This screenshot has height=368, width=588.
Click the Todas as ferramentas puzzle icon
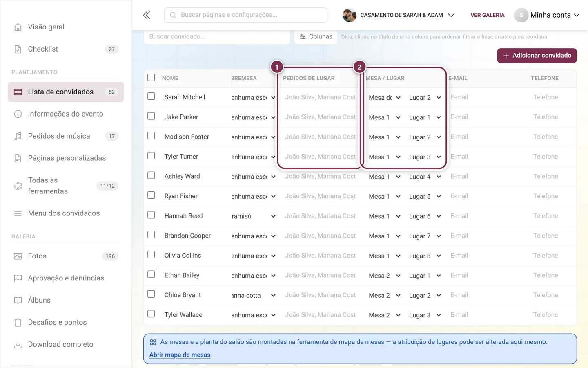[18, 186]
